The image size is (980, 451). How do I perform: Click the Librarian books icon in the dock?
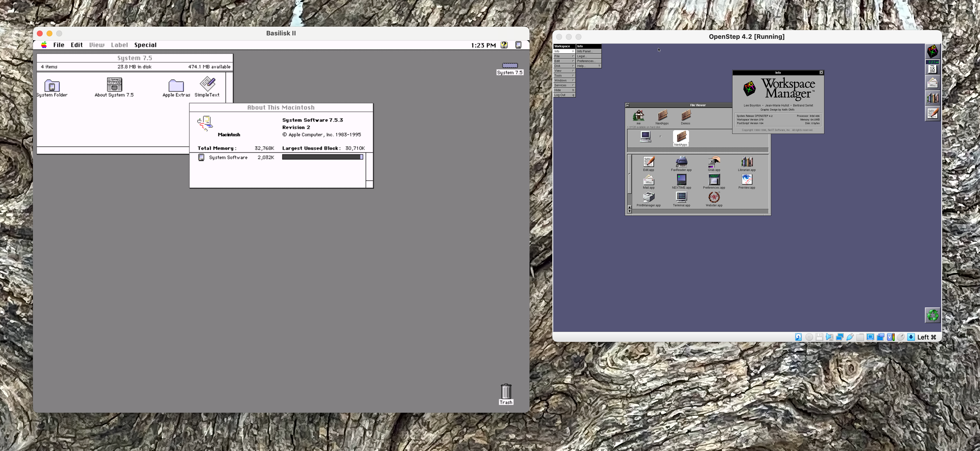(932, 98)
